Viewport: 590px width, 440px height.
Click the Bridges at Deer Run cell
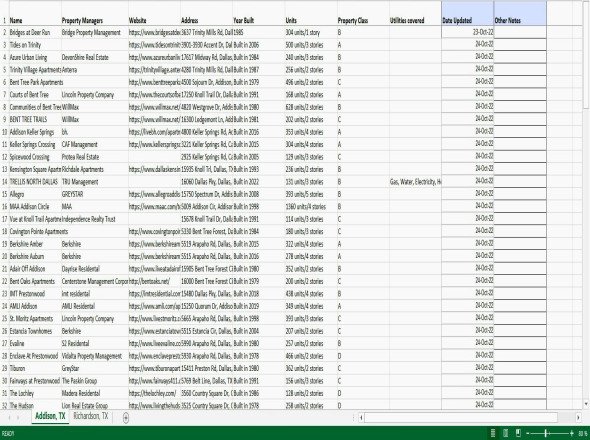coord(35,32)
